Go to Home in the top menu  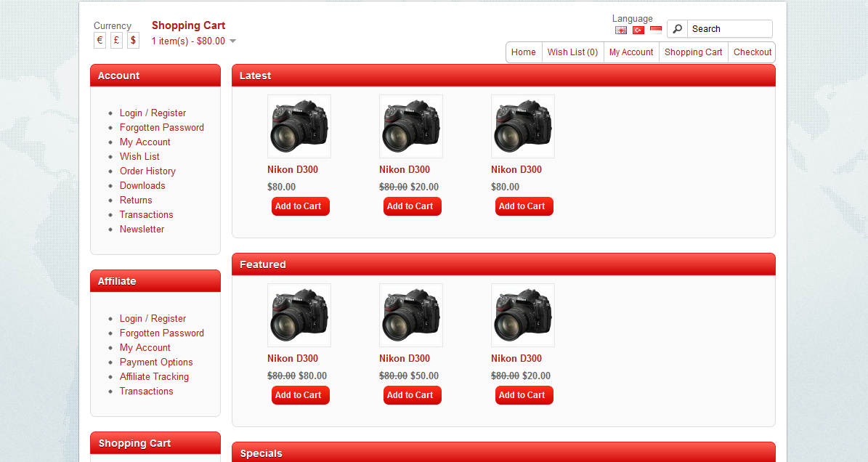tap(523, 52)
